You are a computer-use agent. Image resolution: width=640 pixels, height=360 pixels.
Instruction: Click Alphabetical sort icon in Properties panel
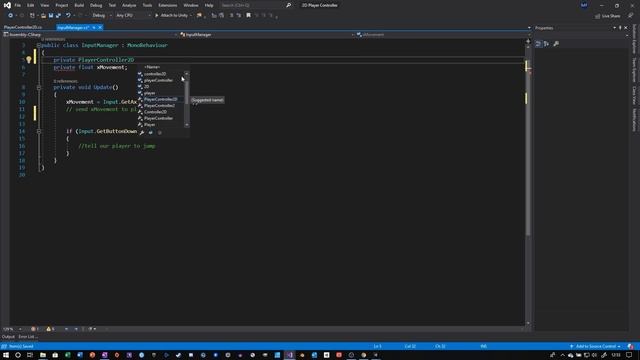547,44
